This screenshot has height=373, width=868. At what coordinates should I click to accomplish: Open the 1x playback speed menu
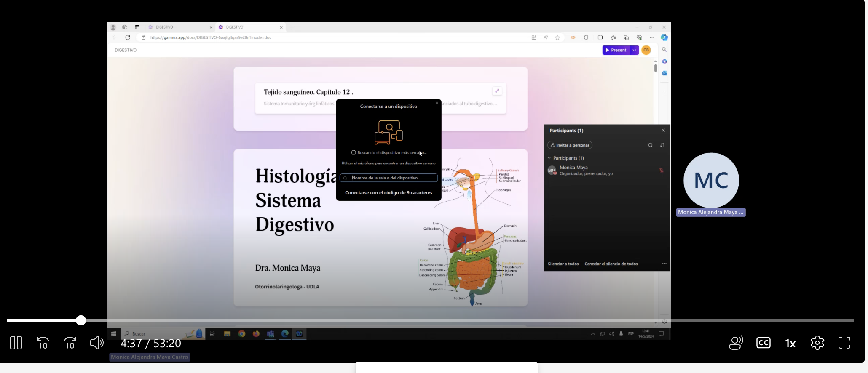(790, 344)
